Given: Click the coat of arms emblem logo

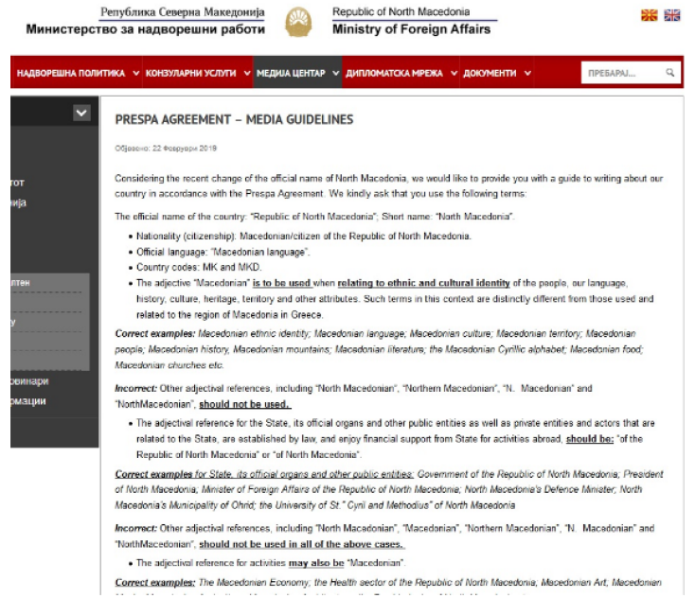Looking at the screenshot, I should click(298, 21).
